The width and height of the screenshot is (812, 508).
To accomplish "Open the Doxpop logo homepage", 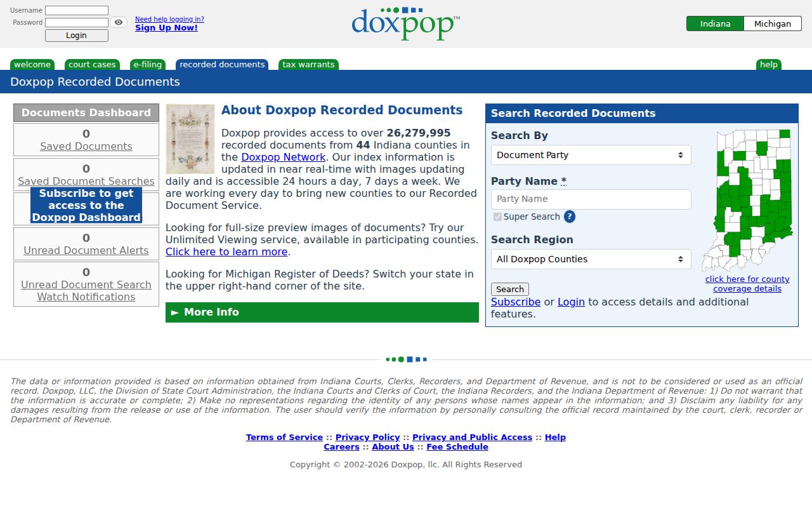I will click(406, 24).
